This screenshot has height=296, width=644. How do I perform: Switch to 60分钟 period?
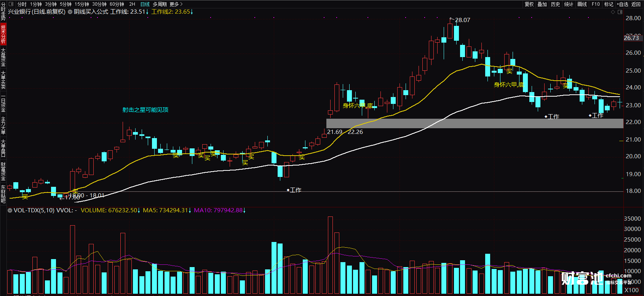[x=117, y=4]
